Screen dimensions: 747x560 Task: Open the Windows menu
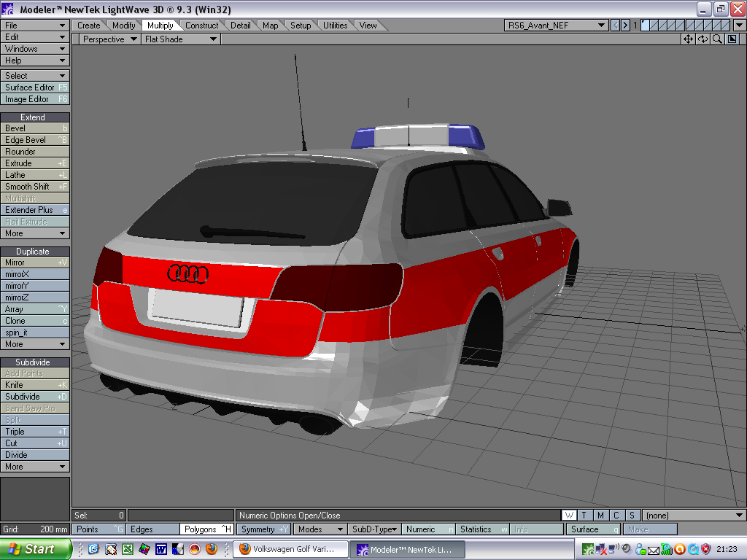point(35,49)
